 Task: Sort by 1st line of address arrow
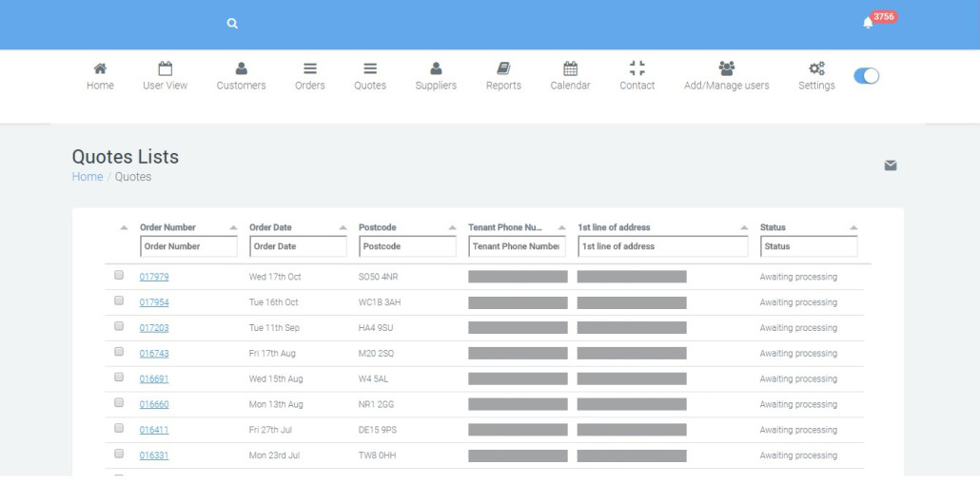tap(744, 228)
